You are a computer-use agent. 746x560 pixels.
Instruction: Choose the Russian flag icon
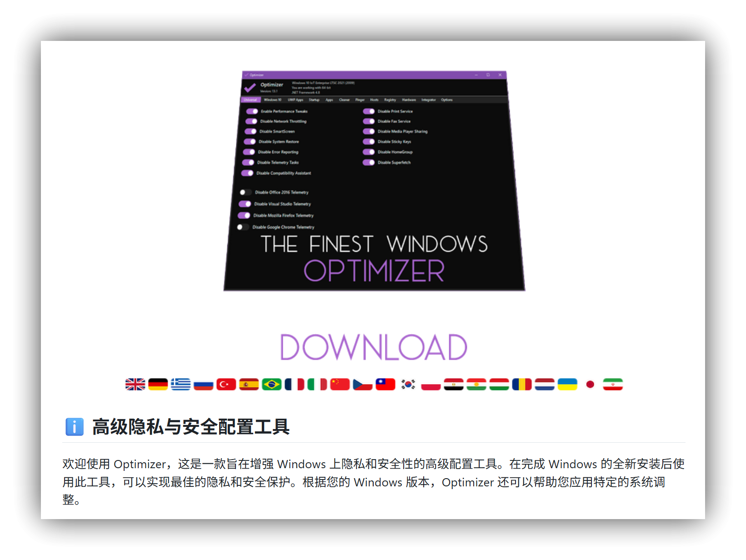(x=203, y=385)
